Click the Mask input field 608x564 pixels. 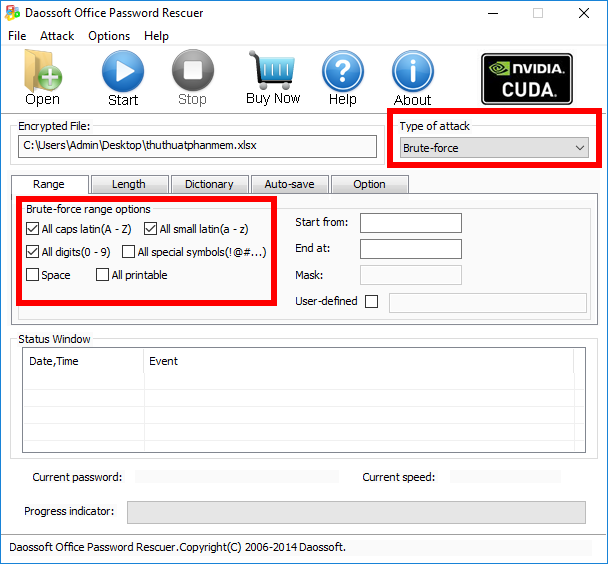(x=411, y=275)
